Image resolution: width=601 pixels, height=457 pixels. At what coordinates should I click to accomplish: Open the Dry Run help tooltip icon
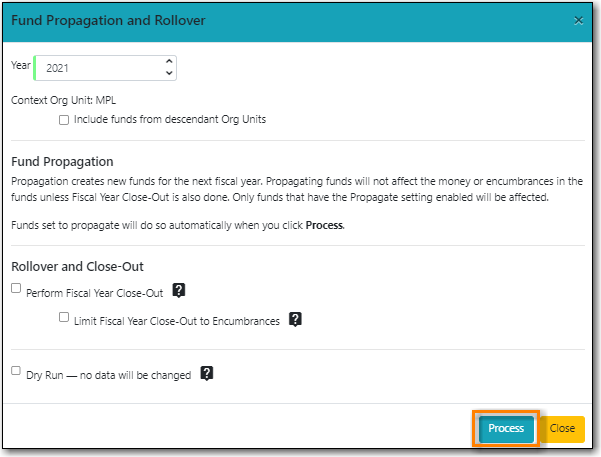pos(207,373)
